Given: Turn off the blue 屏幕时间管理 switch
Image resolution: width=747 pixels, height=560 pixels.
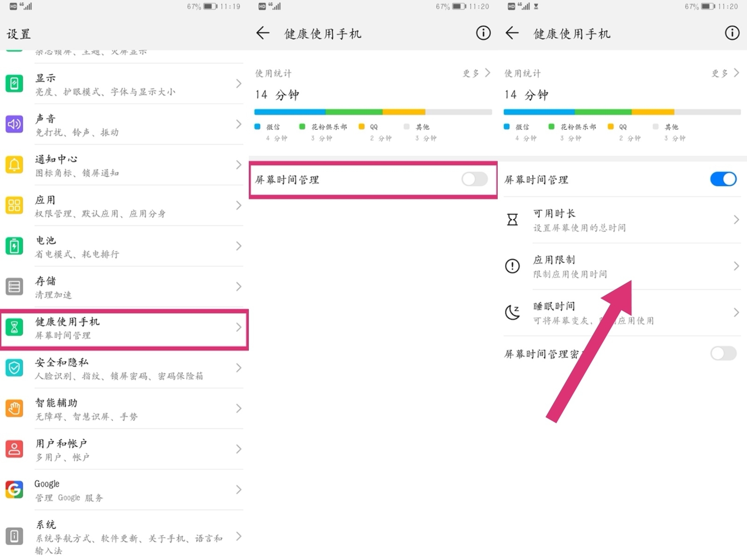Looking at the screenshot, I should click(723, 179).
